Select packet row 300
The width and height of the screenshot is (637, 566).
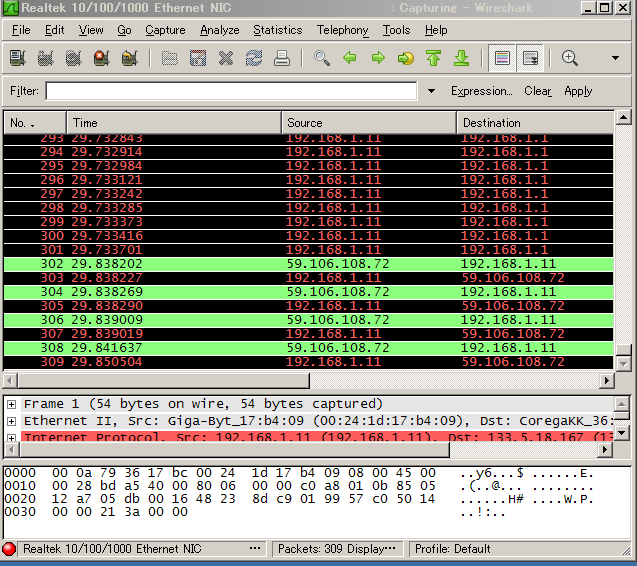308,236
